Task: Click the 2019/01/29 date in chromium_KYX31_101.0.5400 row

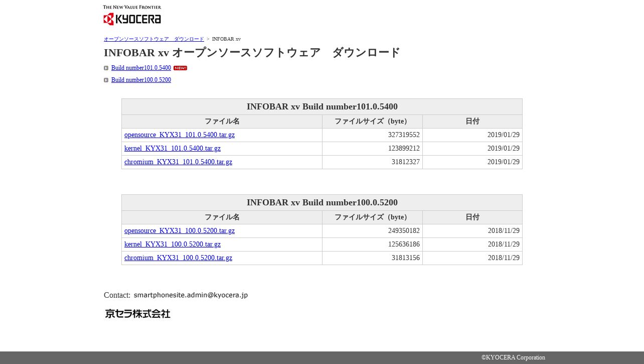Action: (504, 162)
